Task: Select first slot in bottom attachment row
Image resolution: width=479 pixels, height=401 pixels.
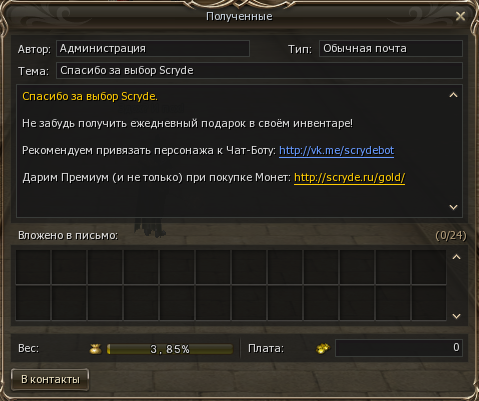Action: click(x=33, y=303)
